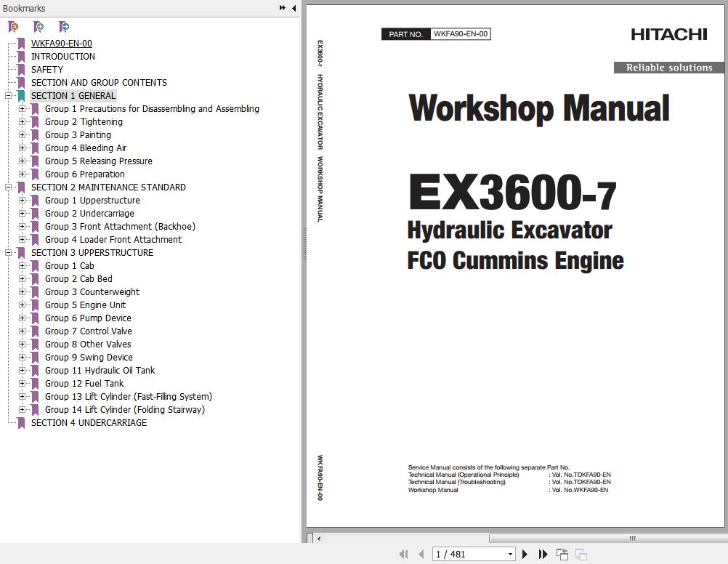Click the left arrow of the horizontal scrollbar
Viewport: 728px width, 564px height.
point(319,539)
